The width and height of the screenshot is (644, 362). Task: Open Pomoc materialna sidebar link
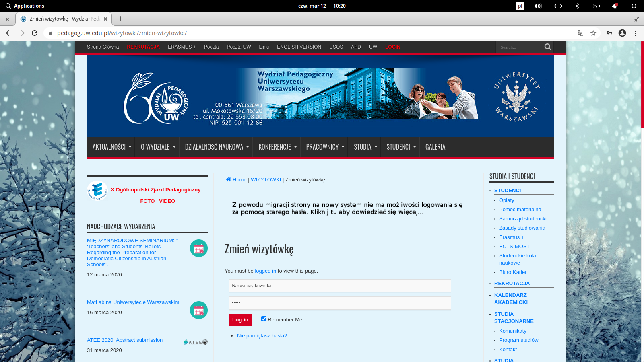[x=520, y=210]
